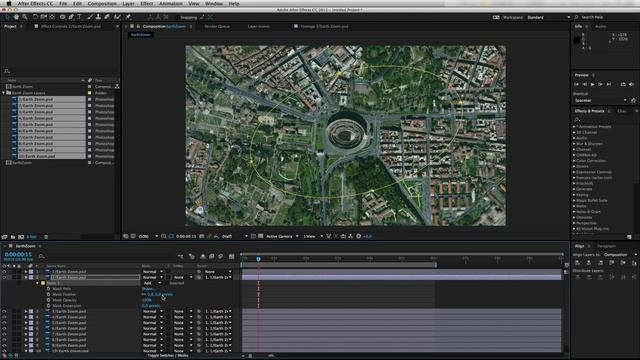
Task: Select the Eraser tool
Action: (107, 17)
